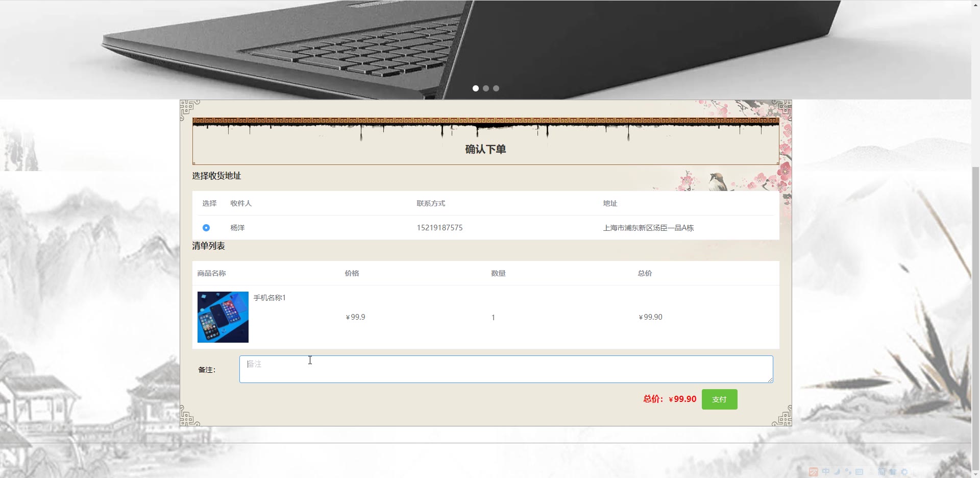This screenshot has width=980, height=478.
Task: Toggle the 中 Chinese input mode icon
Action: pos(826,472)
